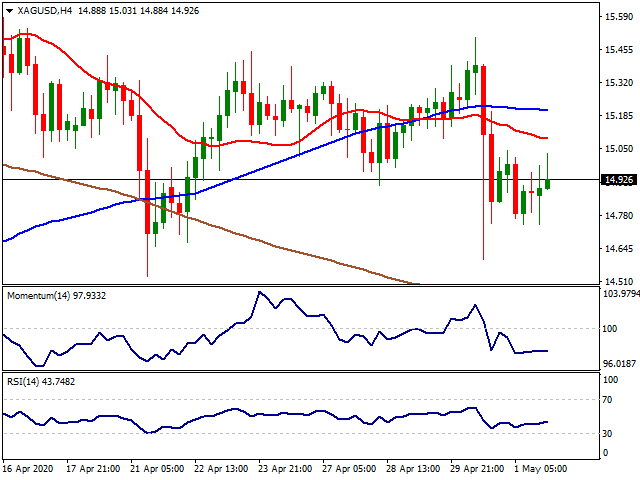Click the 14.645 price axis label
Screen dimensions: 640x480
(619, 249)
